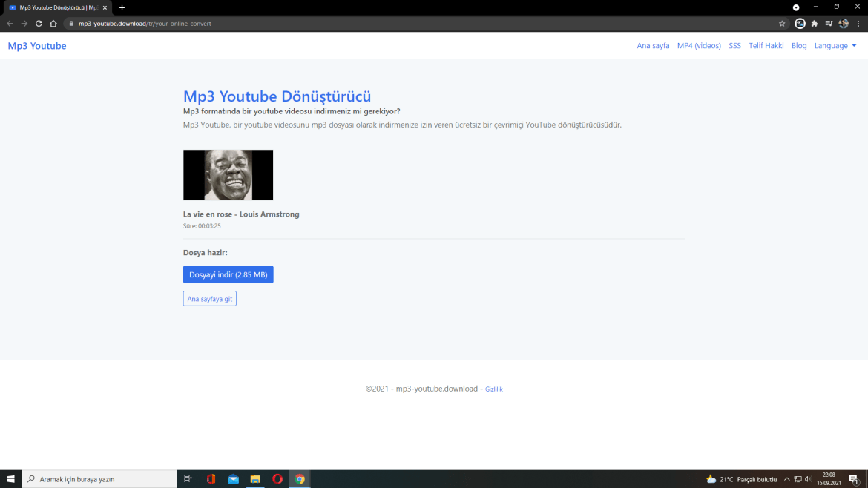Image resolution: width=868 pixels, height=488 pixels.
Task: Open the Mail app from the taskbar
Action: point(233,478)
